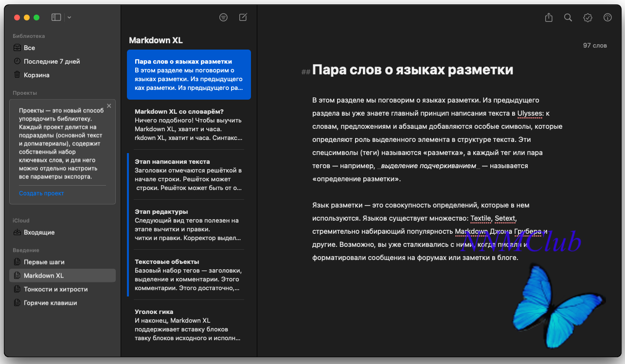Click the 97 слов word counter
625x364 pixels.
595,46
